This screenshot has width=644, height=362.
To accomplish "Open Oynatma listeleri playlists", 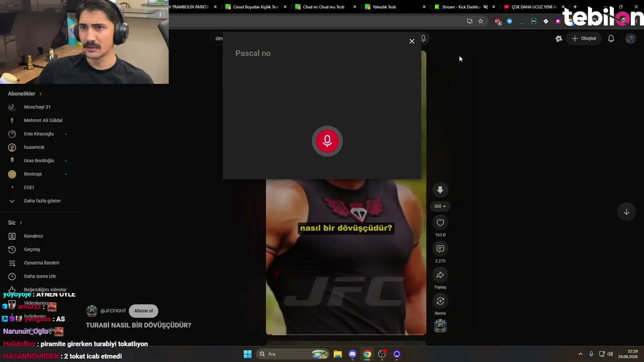I will pos(41,263).
